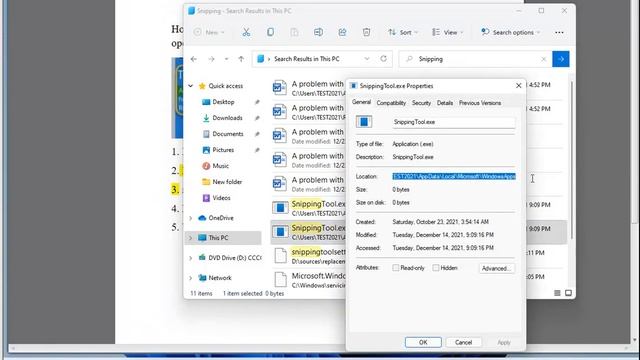This screenshot has width=640, height=360.
Task: Enable the Read-only attribute checkbox
Action: [396, 268]
